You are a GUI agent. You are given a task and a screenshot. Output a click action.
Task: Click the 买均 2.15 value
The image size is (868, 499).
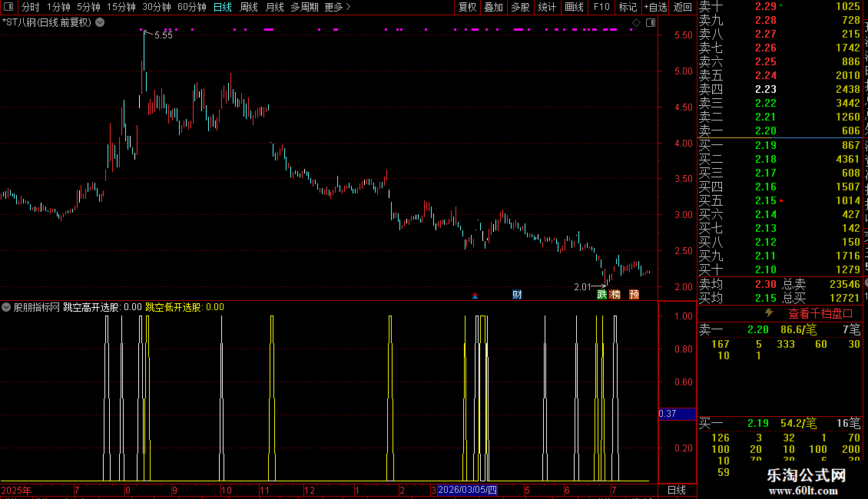tap(766, 298)
